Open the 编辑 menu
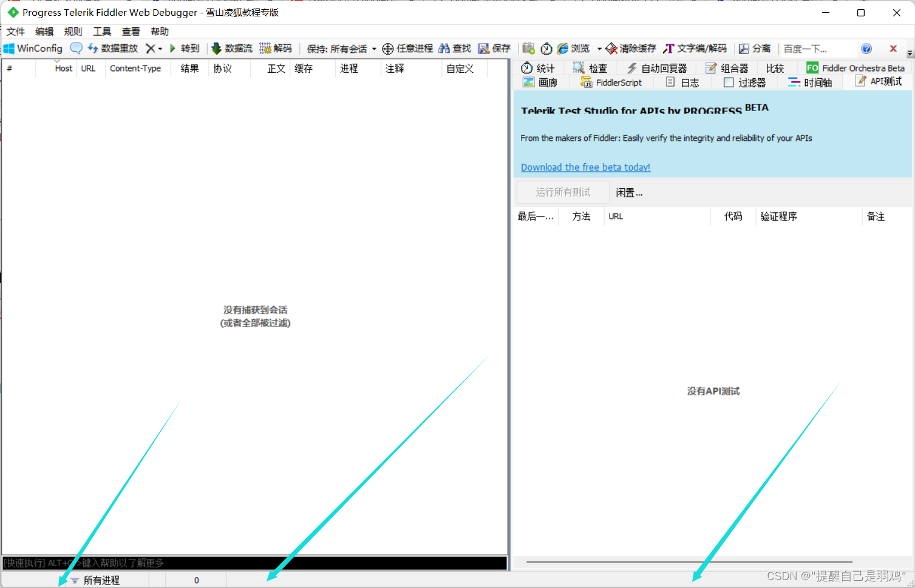 point(44,32)
